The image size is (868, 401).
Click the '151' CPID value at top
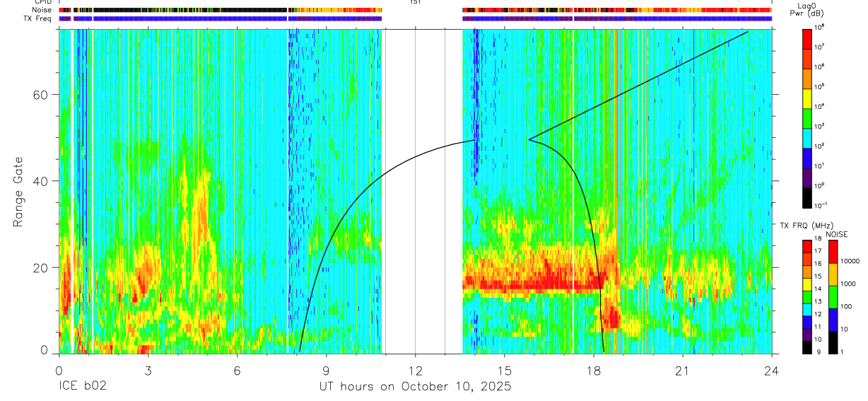click(x=416, y=3)
